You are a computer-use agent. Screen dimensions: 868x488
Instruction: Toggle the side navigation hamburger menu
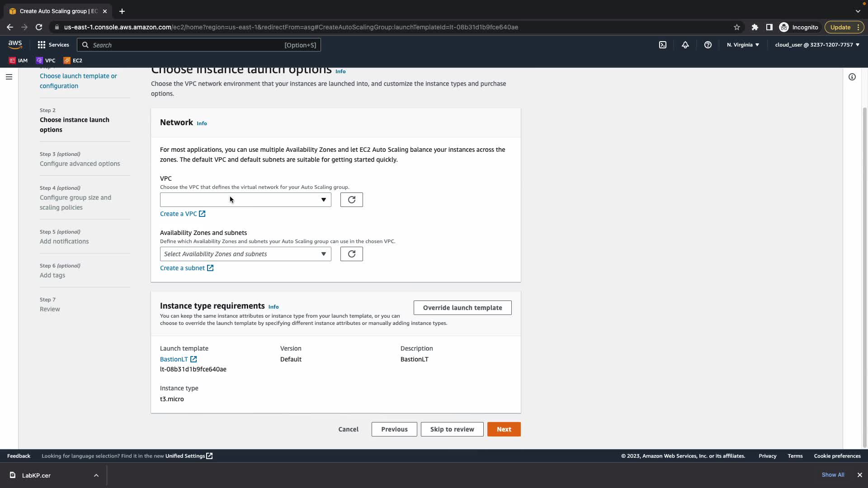(x=9, y=77)
